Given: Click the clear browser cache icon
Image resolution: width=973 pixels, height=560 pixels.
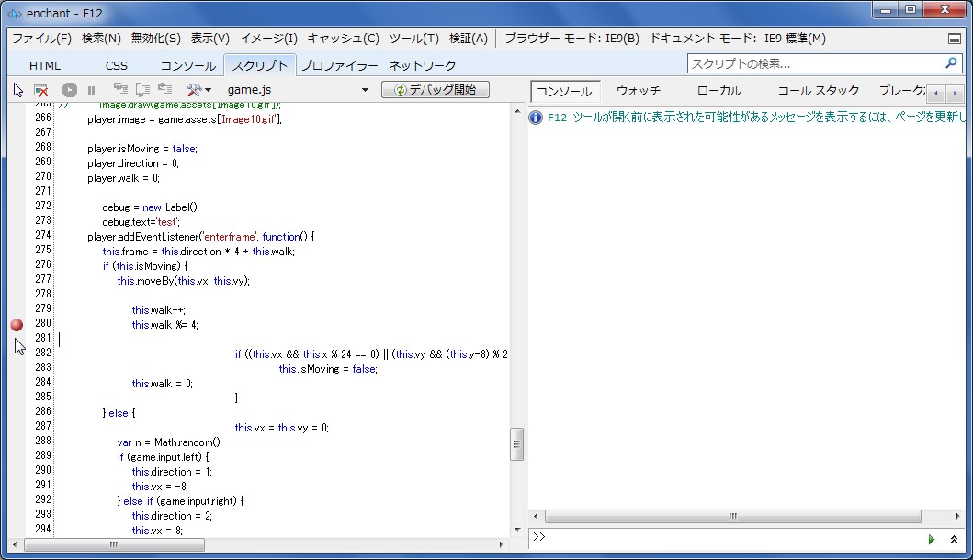Looking at the screenshot, I should (41, 91).
